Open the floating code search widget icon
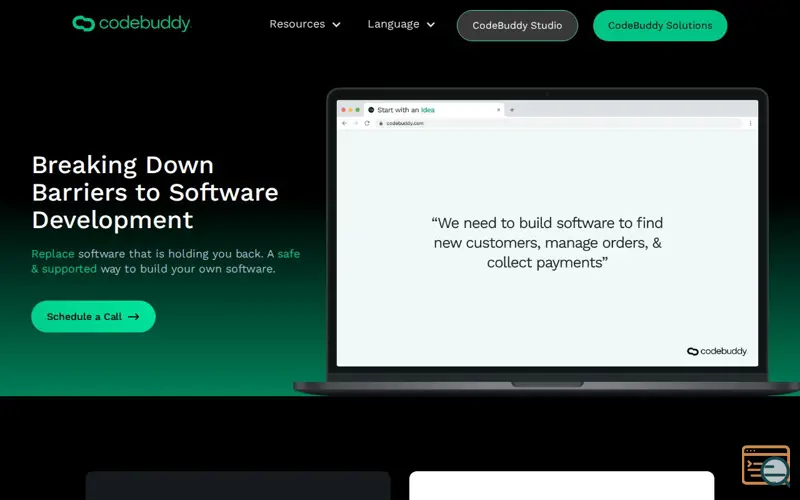This screenshot has height=500, width=800. coord(766,465)
